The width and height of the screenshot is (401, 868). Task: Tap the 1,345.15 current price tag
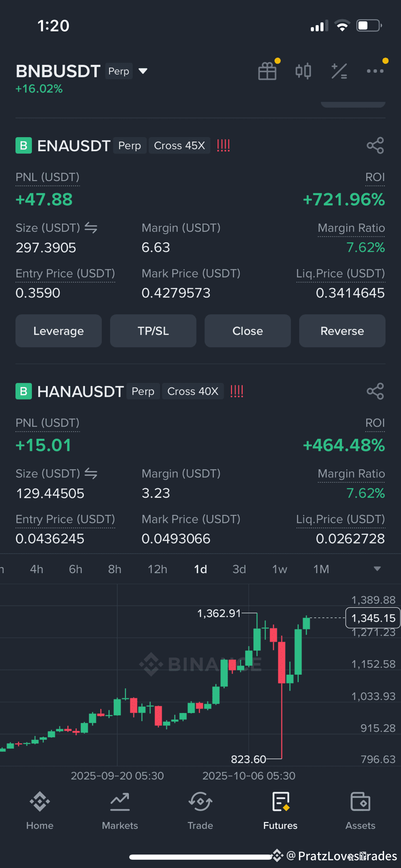(x=373, y=618)
